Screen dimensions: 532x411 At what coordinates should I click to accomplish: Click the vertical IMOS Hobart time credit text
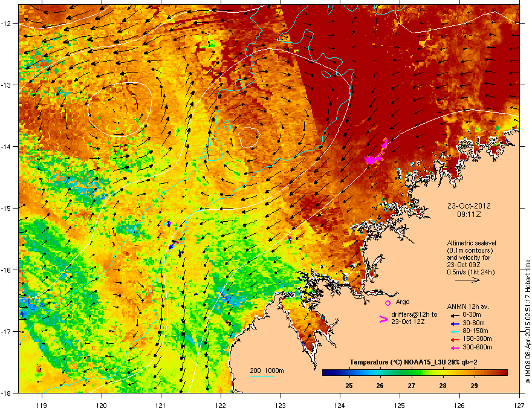coord(528,322)
